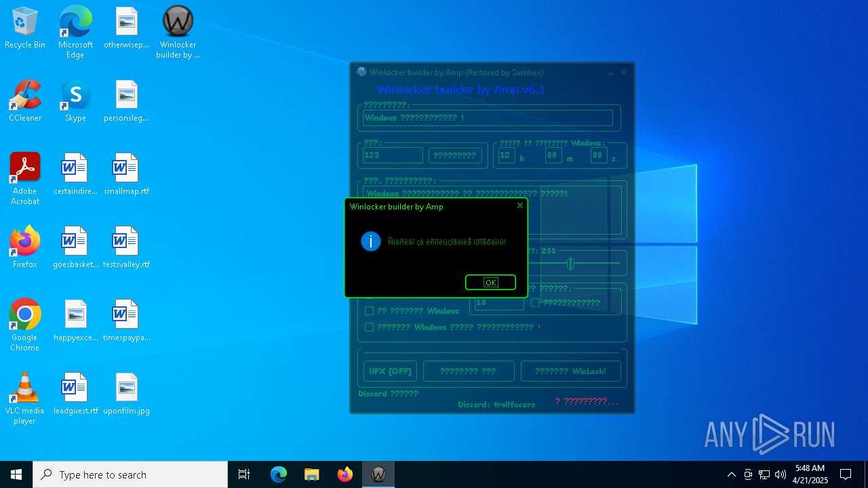This screenshot has height=488, width=868.
Task: Click the minutes field showing 00
Action: (x=553, y=155)
